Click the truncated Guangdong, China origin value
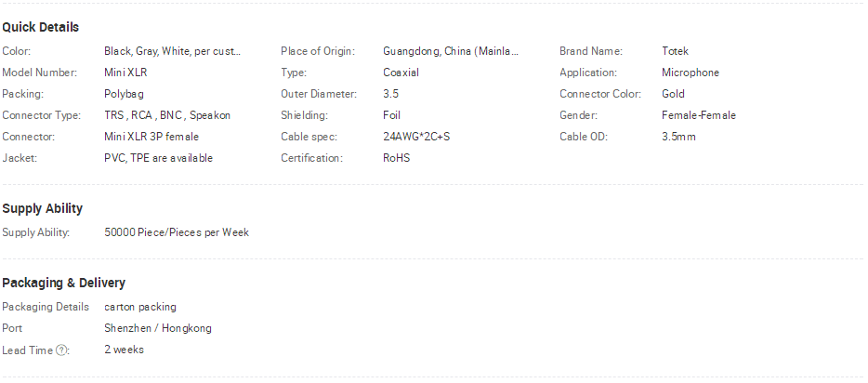Screen dimensions: 868x383 (451, 51)
